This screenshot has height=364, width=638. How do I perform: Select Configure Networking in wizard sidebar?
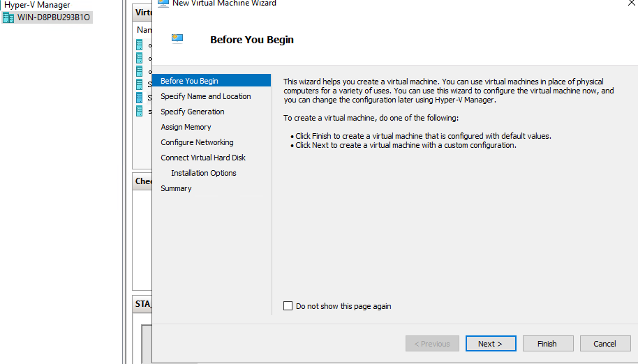(x=197, y=142)
